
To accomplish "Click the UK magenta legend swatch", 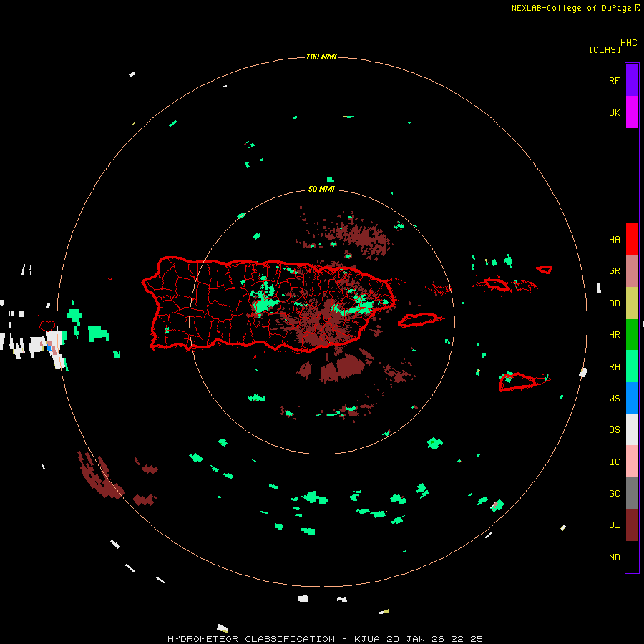I will (x=632, y=112).
